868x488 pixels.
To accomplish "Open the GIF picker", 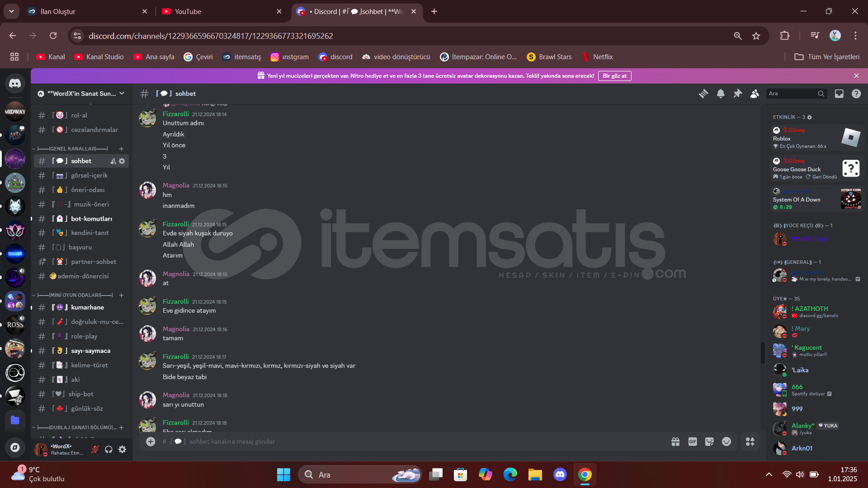I will [x=693, y=441].
